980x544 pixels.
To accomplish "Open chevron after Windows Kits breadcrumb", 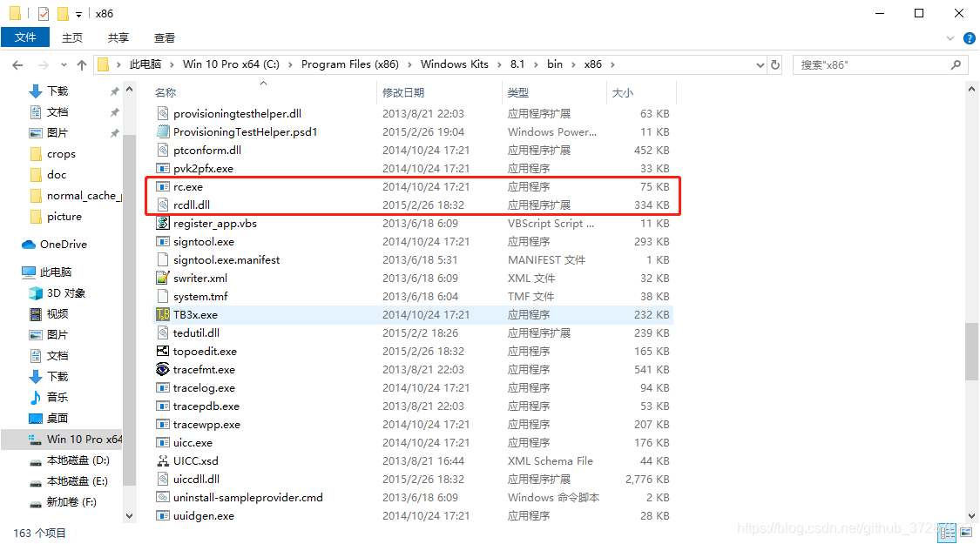I will click(x=499, y=65).
